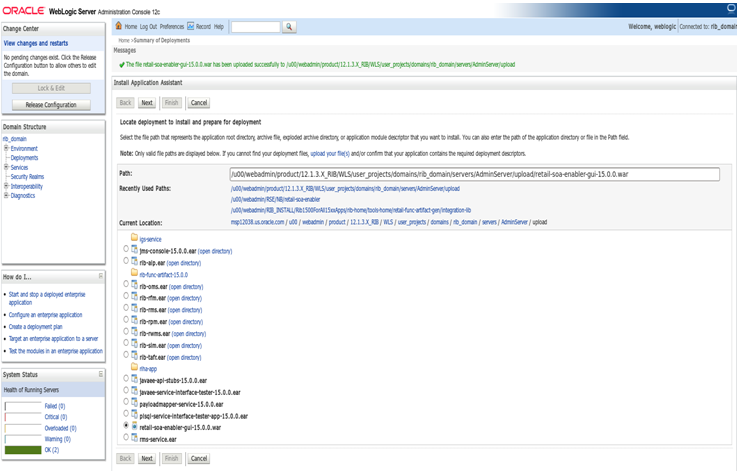Click the payloadmapper-service-15.0.0.ear archive icon
737x472 pixels.
tap(134, 402)
